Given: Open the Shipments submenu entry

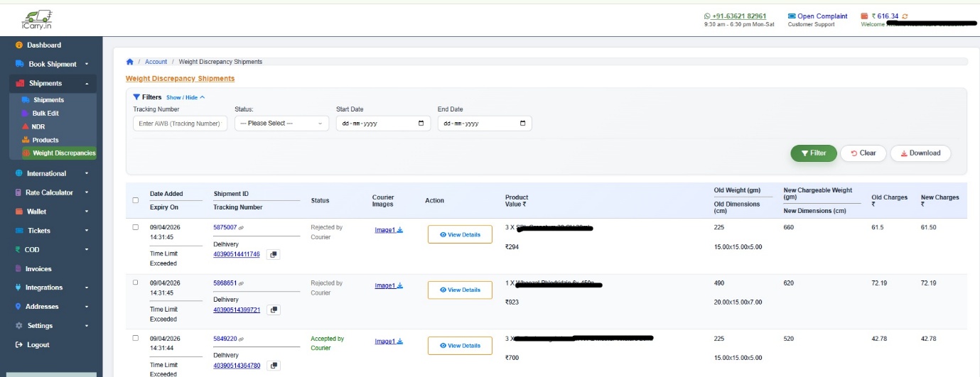Looking at the screenshot, I should point(48,100).
